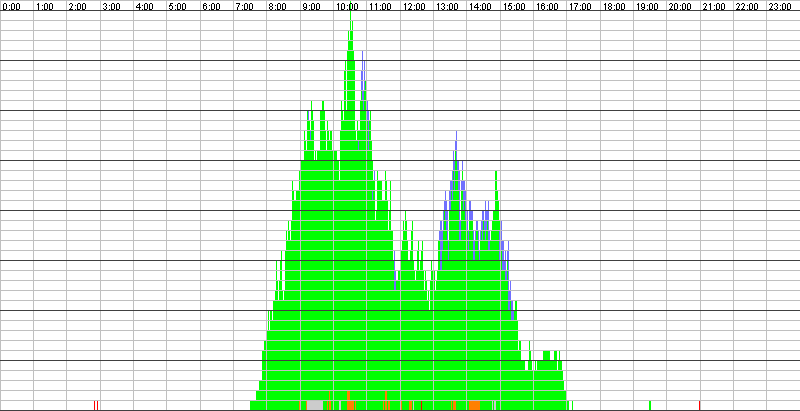Click the 12:00 hour label

[x=414, y=7]
